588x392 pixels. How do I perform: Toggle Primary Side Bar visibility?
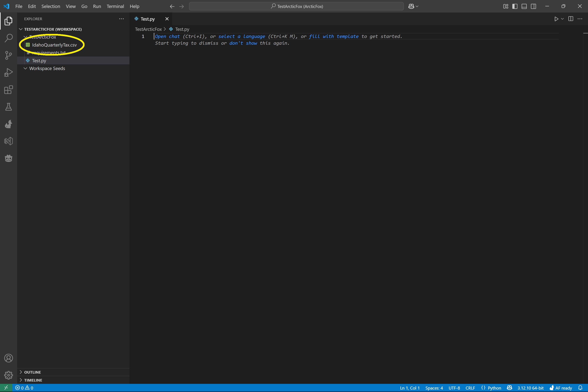[x=515, y=7]
